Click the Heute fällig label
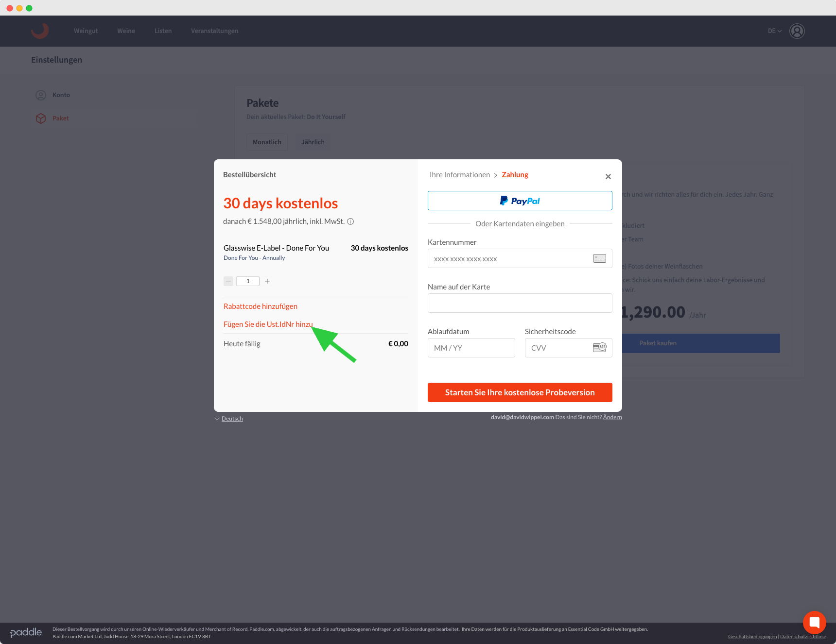The image size is (836, 644). pos(242,344)
